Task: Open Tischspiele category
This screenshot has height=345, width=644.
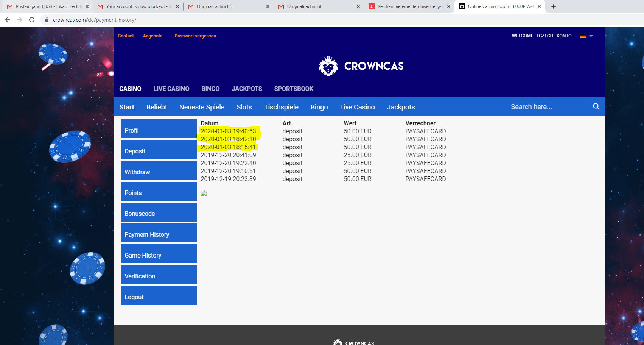Action: click(281, 107)
